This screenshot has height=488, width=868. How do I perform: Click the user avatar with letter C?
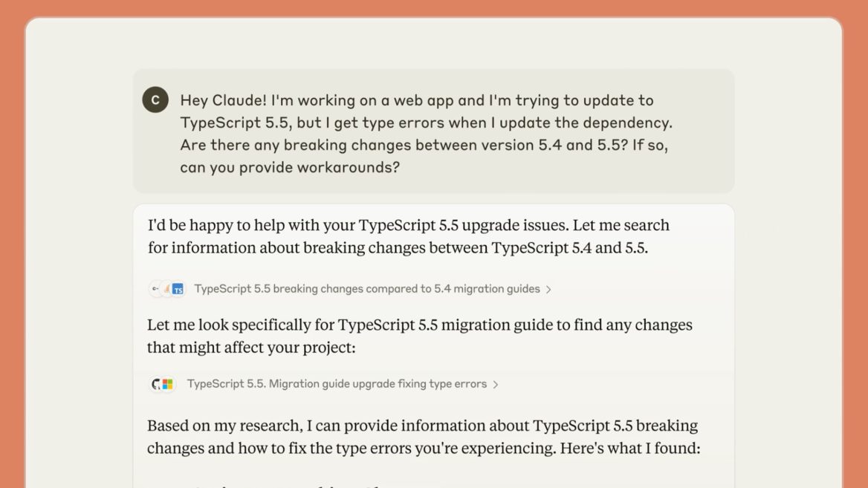[155, 100]
